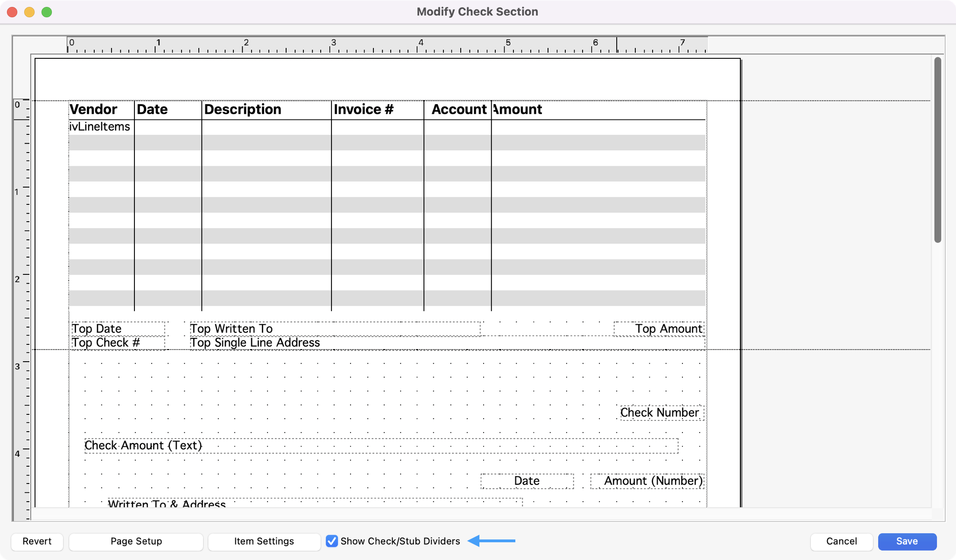Save the check section layout
The image size is (956, 560).
point(907,541)
